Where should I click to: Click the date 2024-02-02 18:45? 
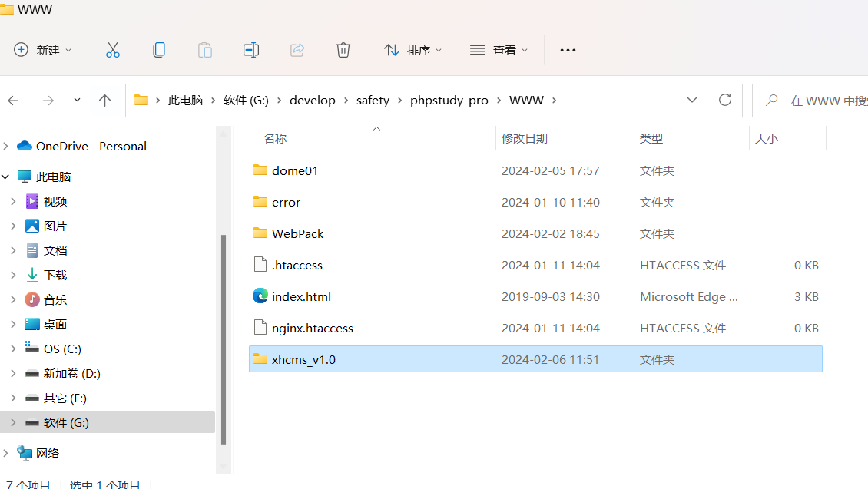(x=550, y=233)
